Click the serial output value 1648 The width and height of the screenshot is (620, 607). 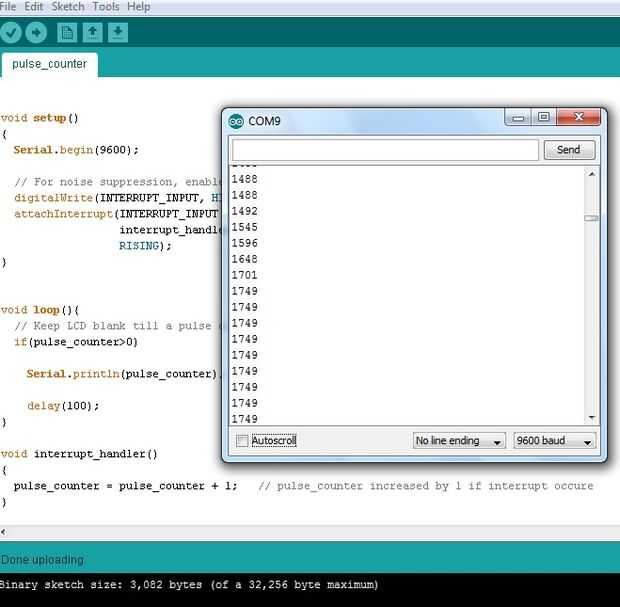[244, 259]
